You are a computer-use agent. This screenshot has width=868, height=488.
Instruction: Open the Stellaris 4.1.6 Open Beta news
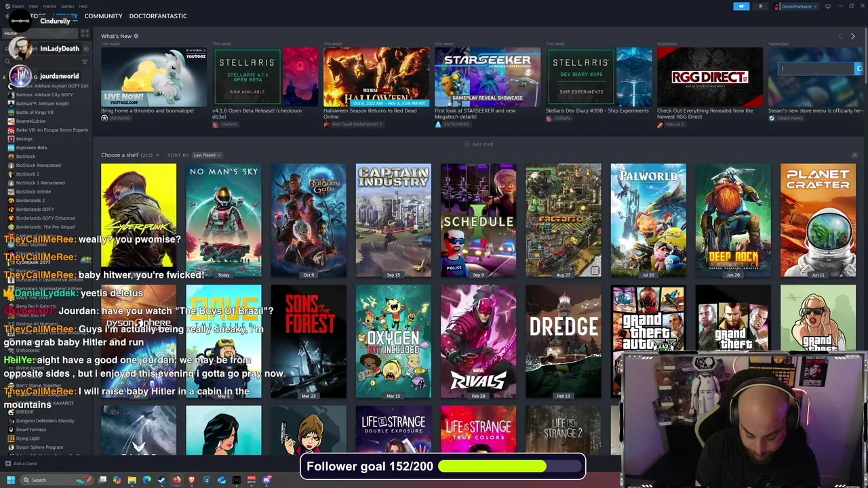(265, 77)
